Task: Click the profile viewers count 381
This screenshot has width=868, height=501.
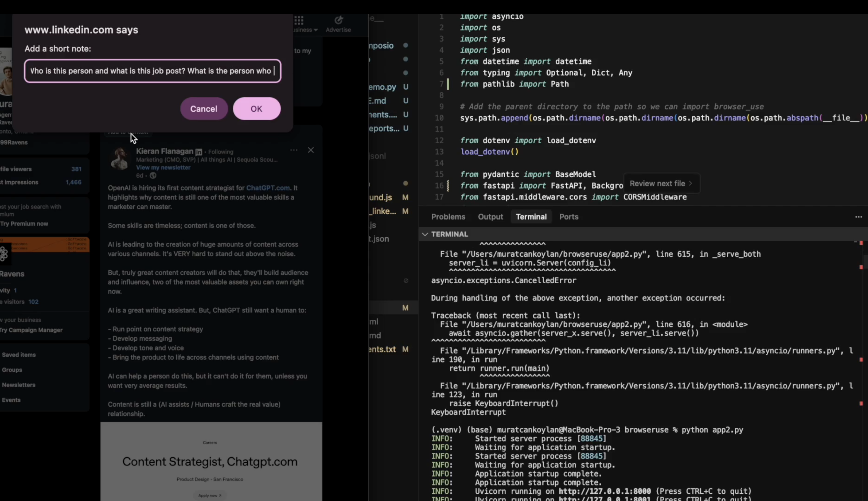Action: tap(76, 169)
